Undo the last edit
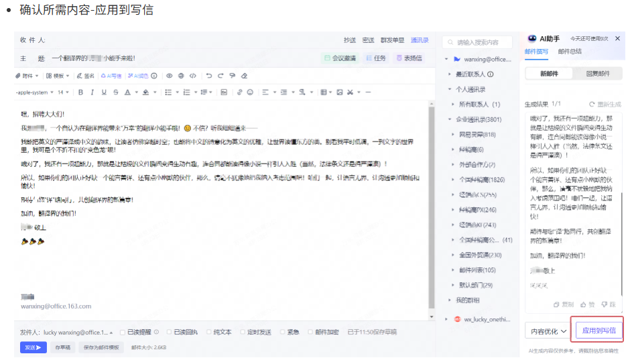Image resolution: width=630 pixels, height=364 pixels. point(209,76)
